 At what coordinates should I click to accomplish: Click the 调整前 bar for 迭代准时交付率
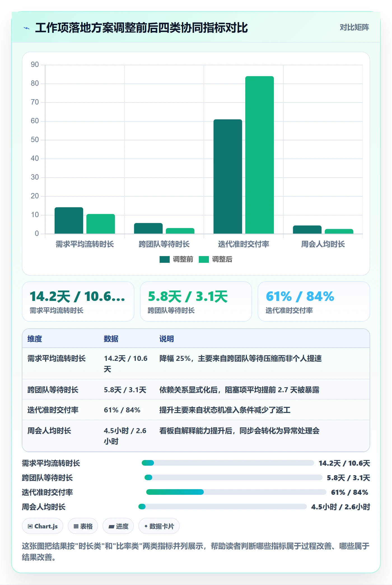pos(228,177)
